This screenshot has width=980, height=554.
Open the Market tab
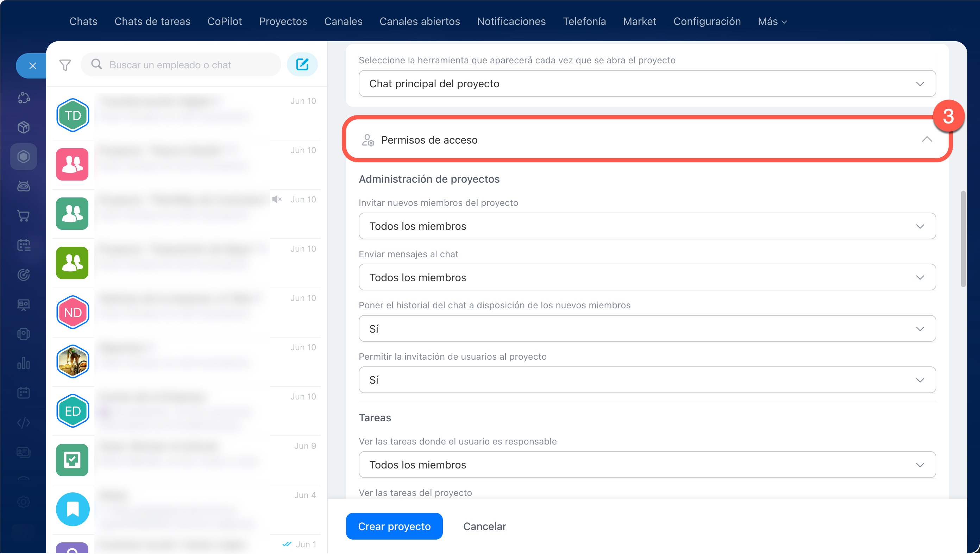pyautogui.click(x=640, y=21)
